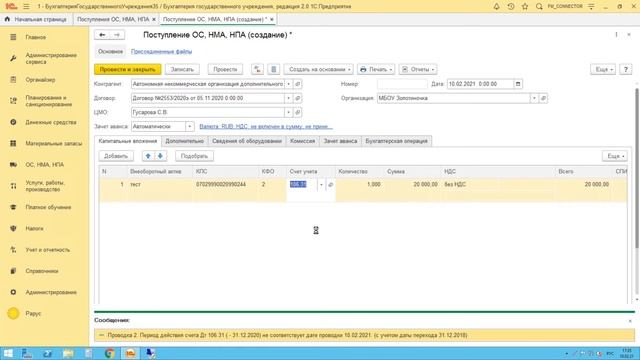Click Провести и закрыть
Image resolution: width=640 pixels, height=360 pixels.
(x=127, y=69)
